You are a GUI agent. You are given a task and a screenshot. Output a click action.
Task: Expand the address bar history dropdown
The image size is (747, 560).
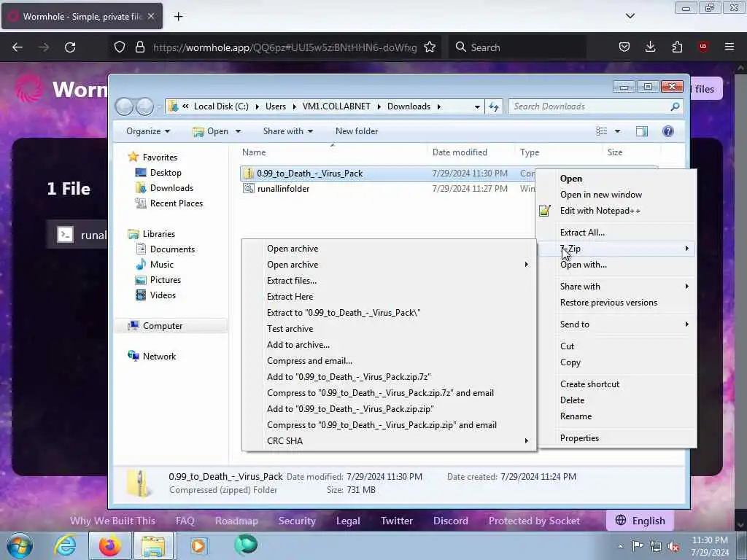coord(477,106)
